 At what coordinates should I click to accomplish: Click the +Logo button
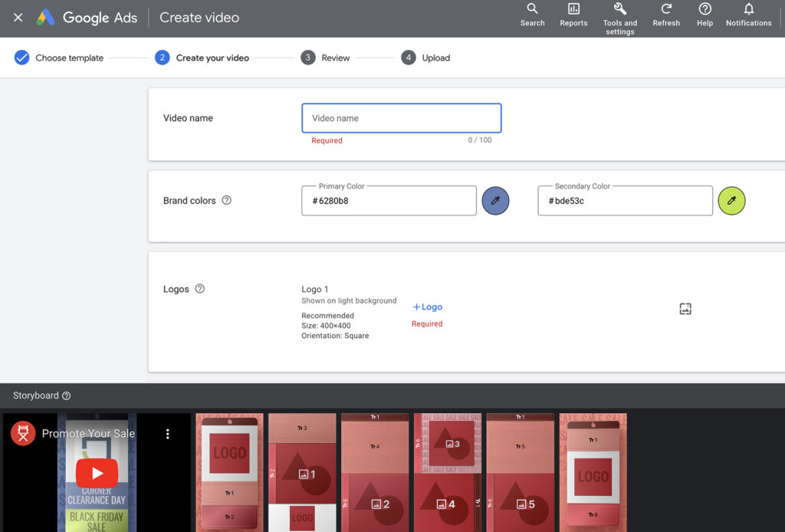point(427,307)
